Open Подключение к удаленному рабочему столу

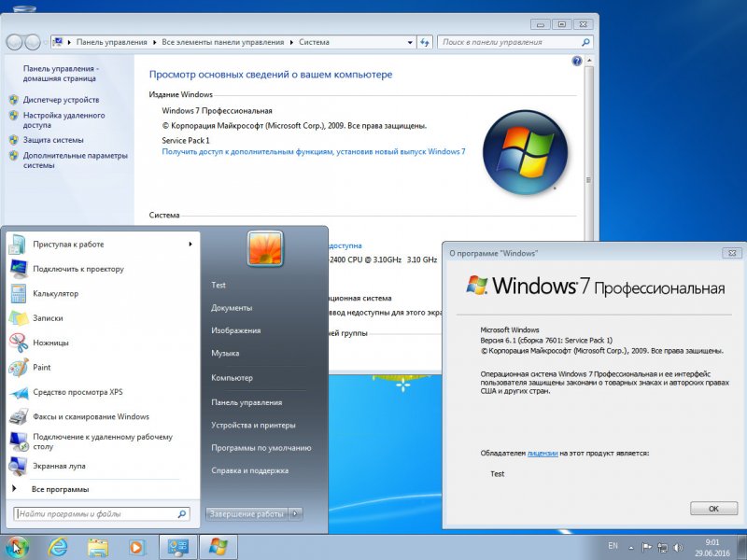[x=103, y=441]
